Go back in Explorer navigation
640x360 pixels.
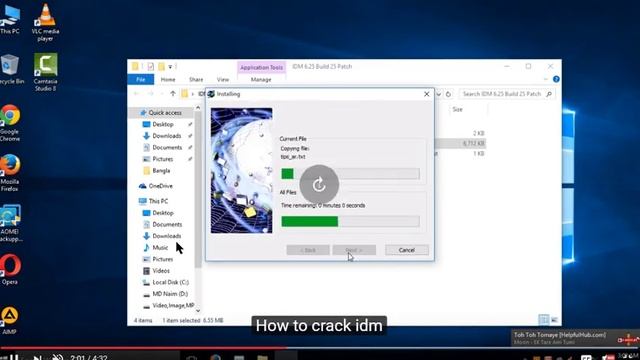click(137, 94)
